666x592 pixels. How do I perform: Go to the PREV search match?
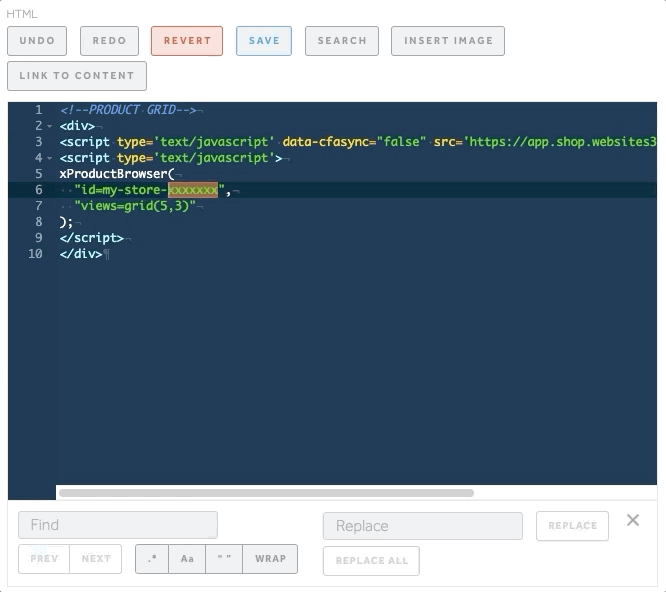(44, 558)
